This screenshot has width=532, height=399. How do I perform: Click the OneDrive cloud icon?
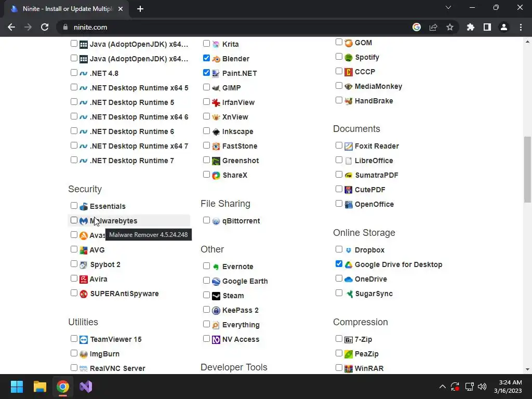pos(349,280)
